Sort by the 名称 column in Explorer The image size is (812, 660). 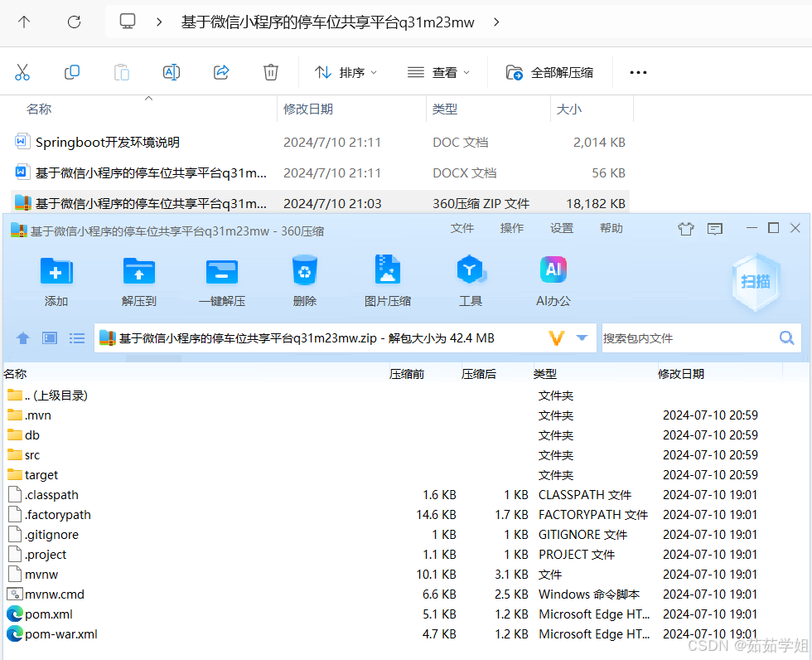pos(39,109)
